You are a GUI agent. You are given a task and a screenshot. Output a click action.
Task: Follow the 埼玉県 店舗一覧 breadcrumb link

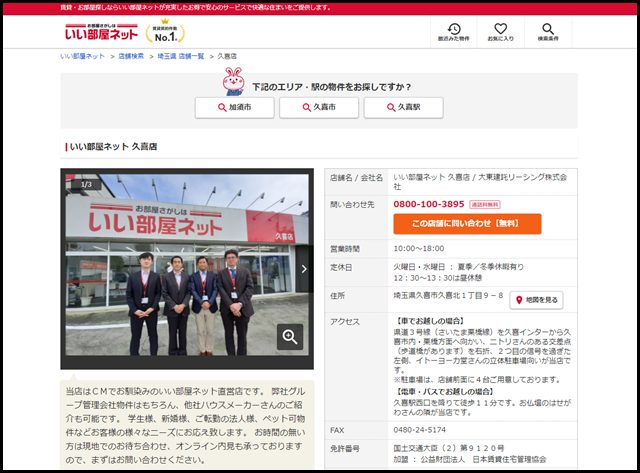(180, 56)
